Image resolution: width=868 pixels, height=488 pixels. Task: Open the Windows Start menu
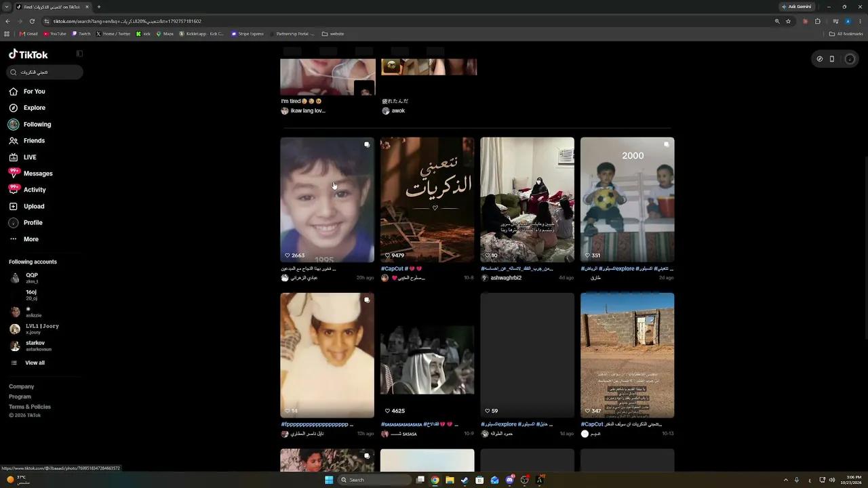tap(329, 480)
